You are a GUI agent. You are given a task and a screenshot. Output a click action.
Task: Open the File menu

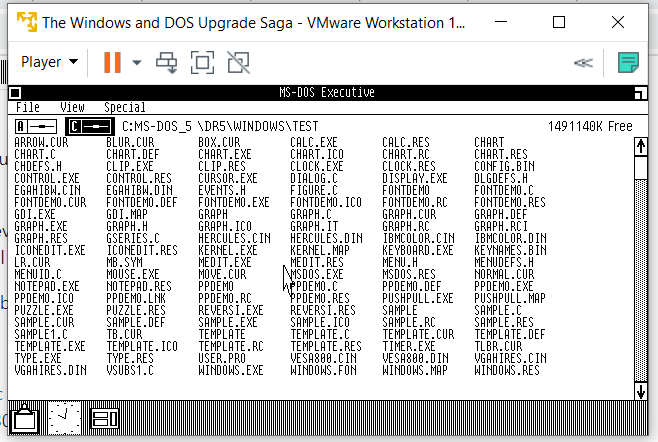28,107
